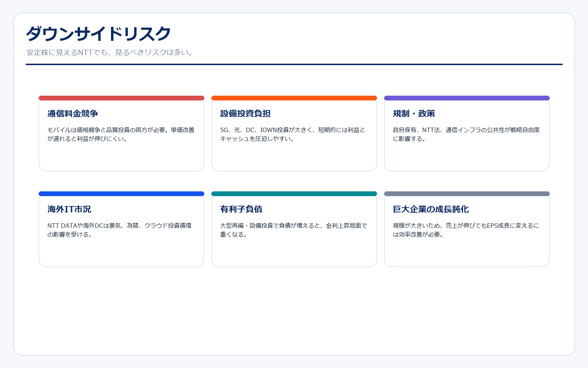The image size is (588, 368).
Task: Click the 巨大企業の成長鈍化 card heading
Action: pyautogui.click(x=431, y=209)
